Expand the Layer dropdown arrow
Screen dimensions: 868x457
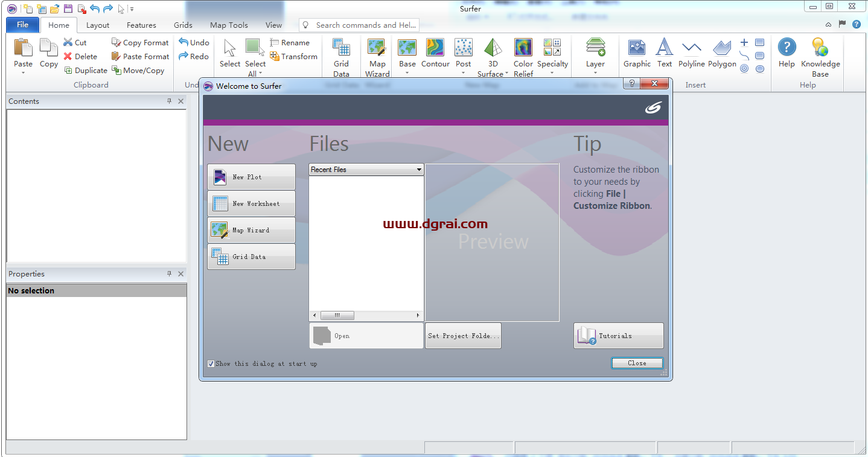coord(595,74)
